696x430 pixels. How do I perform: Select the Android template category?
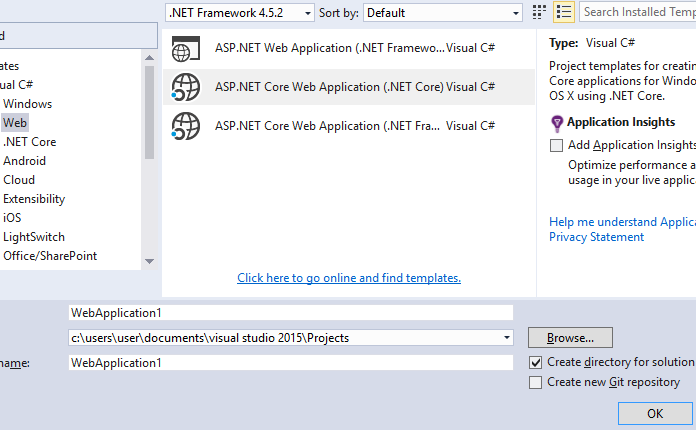point(24,161)
